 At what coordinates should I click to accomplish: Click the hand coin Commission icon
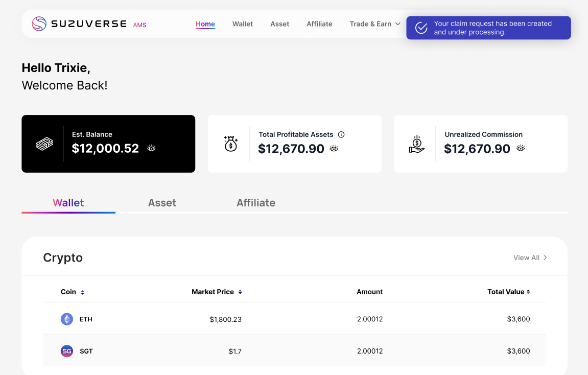[417, 144]
